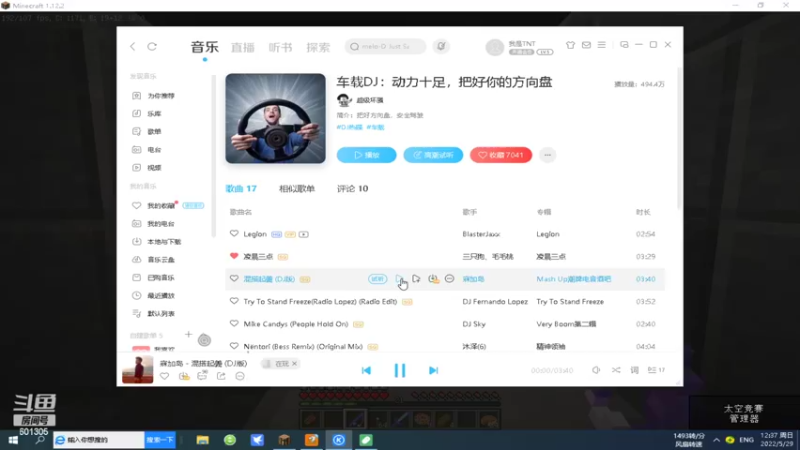Open the MV icon next to Legion

304,234
